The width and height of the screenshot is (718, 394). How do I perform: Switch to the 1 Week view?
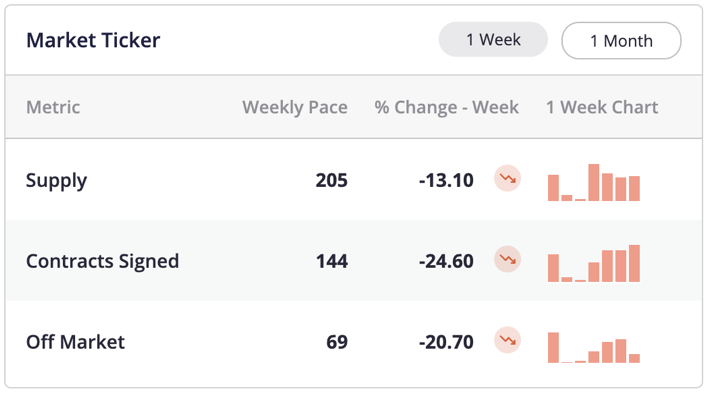tap(493, 39)
